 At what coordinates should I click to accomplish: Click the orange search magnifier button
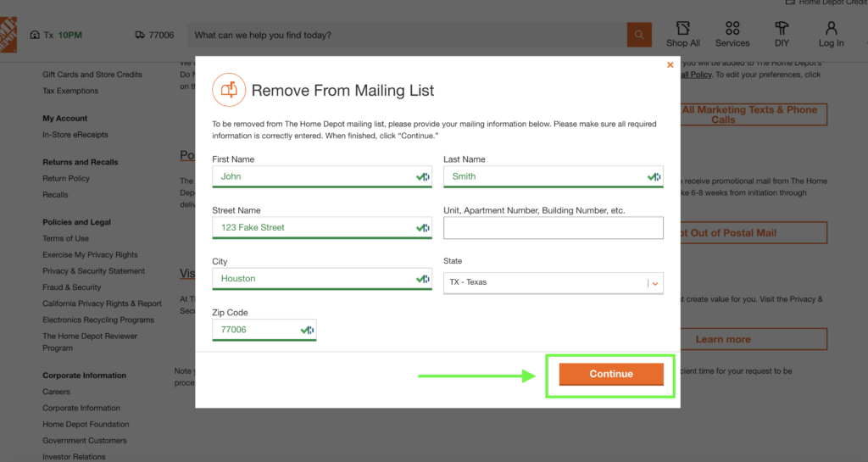coord(639,35)
